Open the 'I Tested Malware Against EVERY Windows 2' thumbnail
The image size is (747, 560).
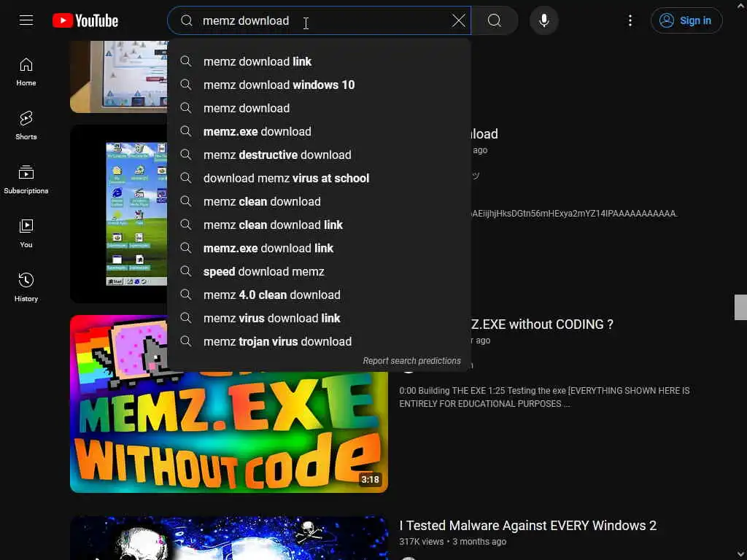(x=228, y=538)
